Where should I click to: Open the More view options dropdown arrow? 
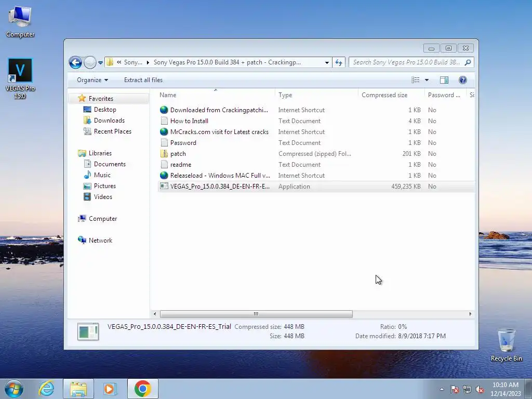pos(427,80)
